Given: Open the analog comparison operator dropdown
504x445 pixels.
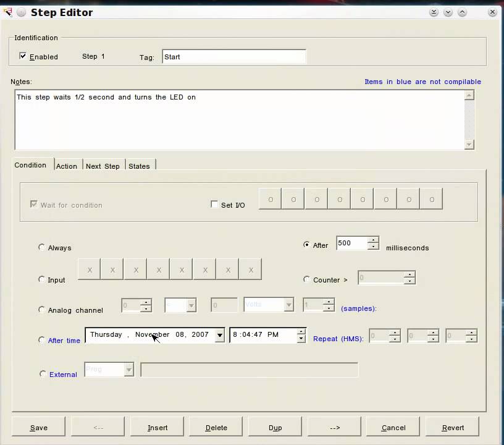Looking at the screenshot, I should point(191,305).
